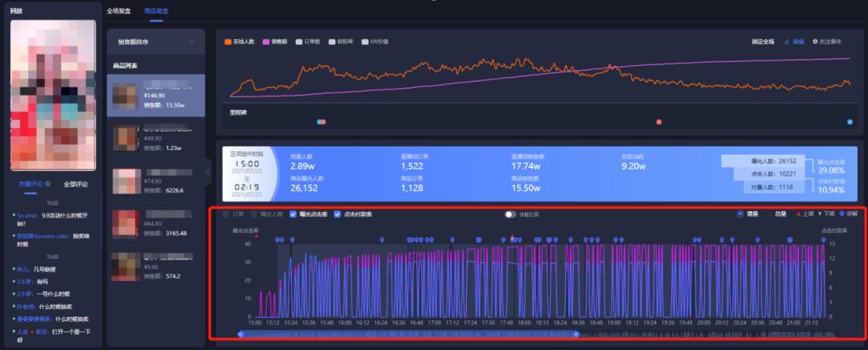Click the 讲解 pin above 17:12

(452, 239)
